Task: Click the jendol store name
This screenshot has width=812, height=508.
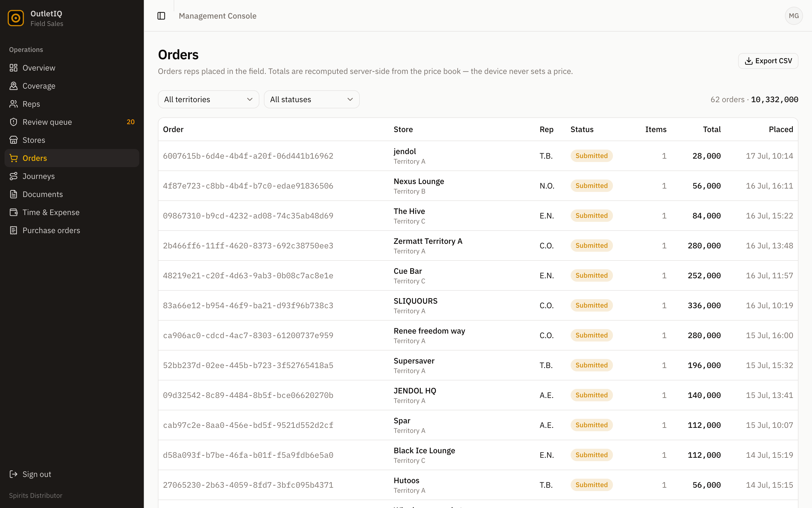Action: (x=405, y=152)
